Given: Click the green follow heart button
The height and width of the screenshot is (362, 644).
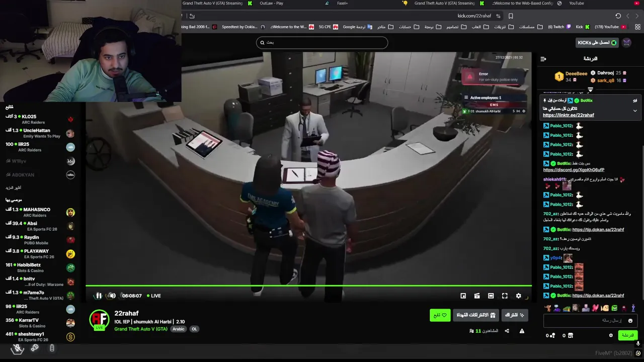Looking at the screenshot, I should 440,315.
